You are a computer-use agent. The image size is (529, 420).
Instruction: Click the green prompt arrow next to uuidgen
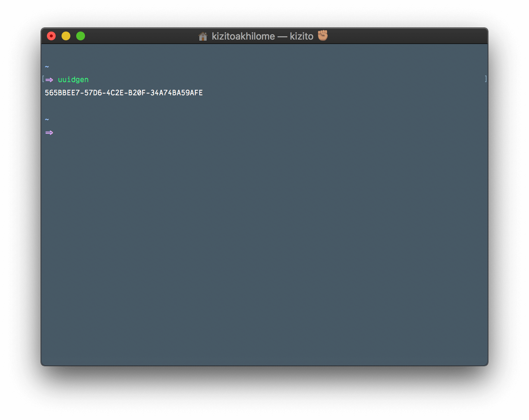(x=49, y=80)
